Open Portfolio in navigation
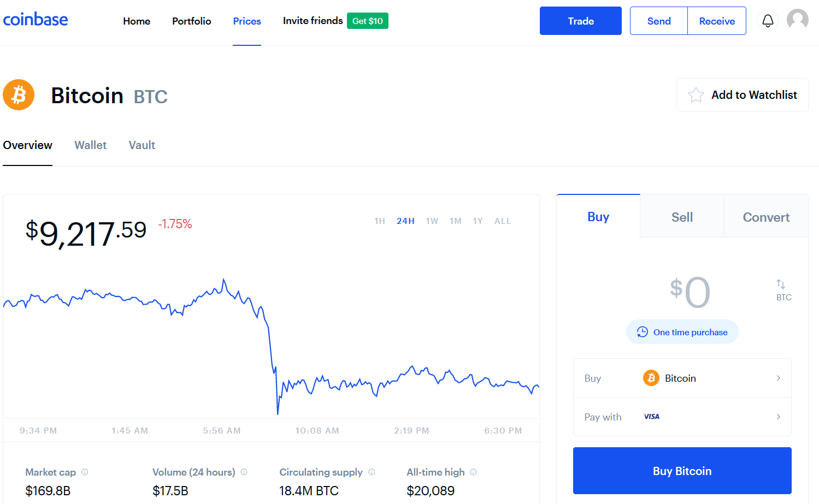819x504 pixels. tap(192, 21)
